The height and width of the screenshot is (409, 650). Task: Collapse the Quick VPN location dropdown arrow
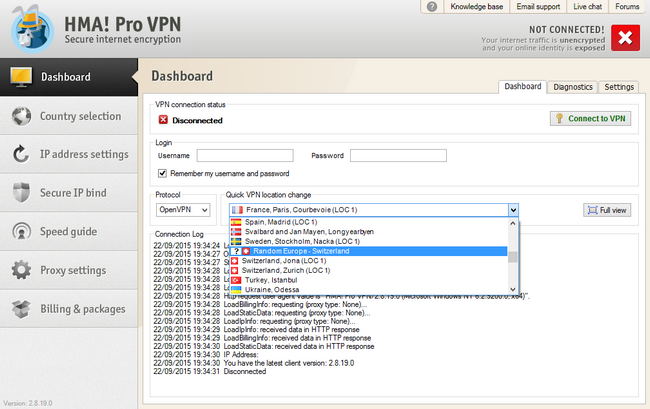coord(513,210)
